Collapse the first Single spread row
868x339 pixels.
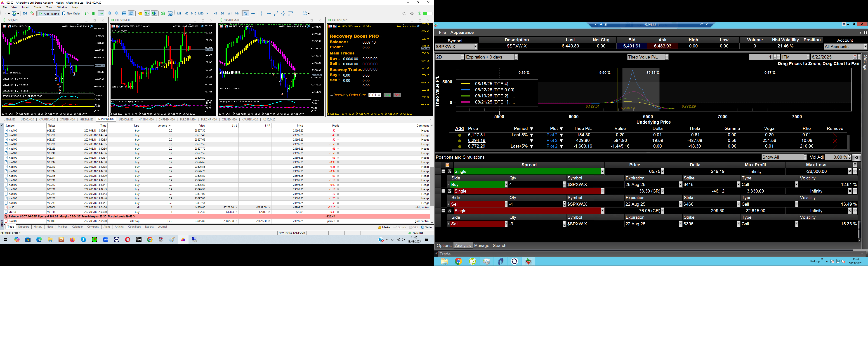(443, 172)
